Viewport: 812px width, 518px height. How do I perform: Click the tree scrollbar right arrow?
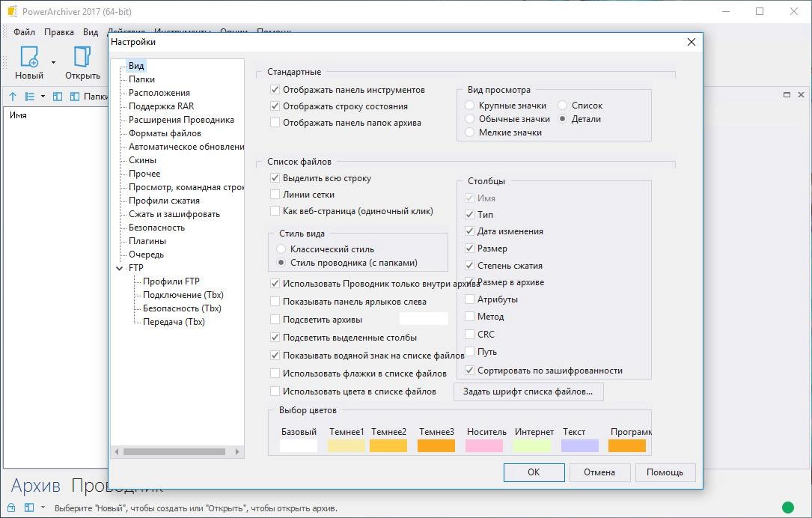click(237, 451)
